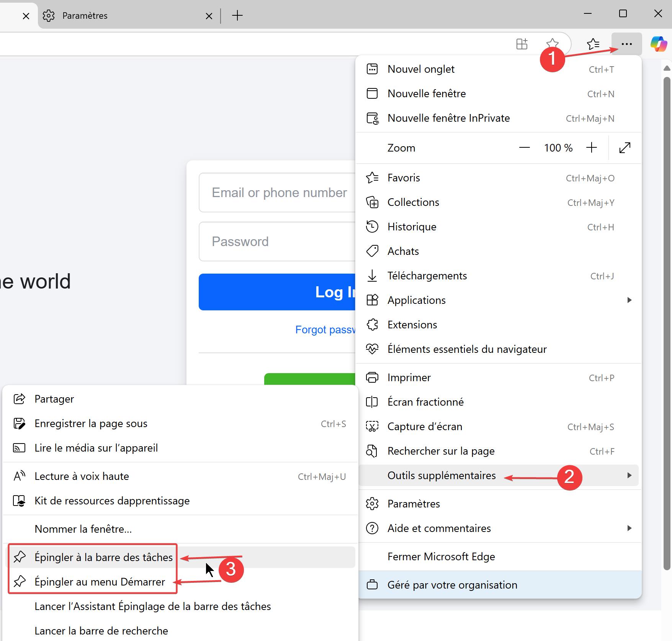Open the Settings and more ellipsis menu

(x=627, y=44)
